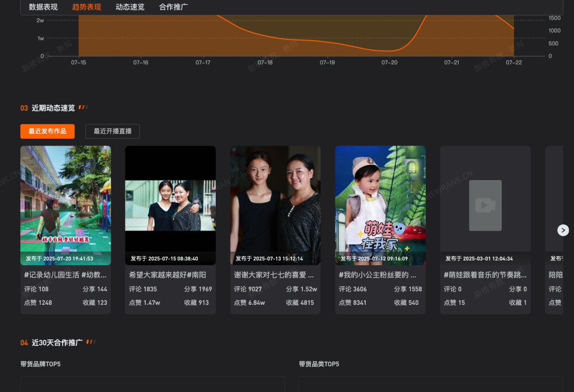Switch to 最近开播直播 view
This screenshot has height=392, width=574.
coord(112,131)
